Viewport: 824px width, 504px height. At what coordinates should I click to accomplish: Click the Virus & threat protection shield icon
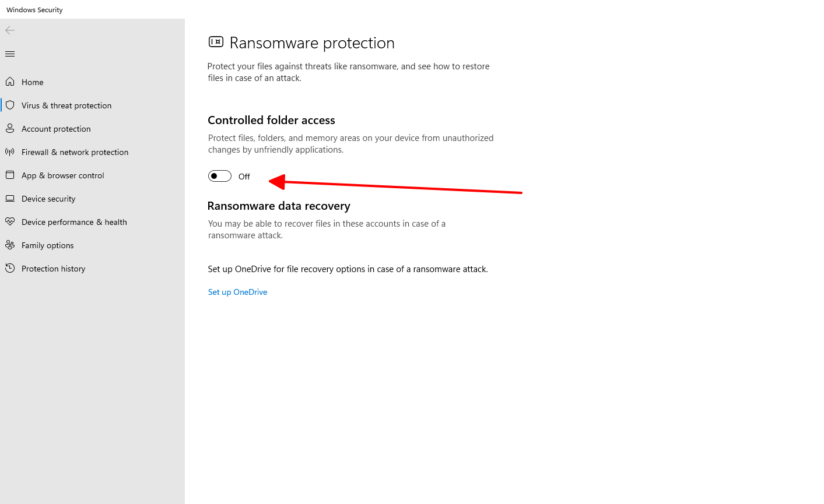10,105
